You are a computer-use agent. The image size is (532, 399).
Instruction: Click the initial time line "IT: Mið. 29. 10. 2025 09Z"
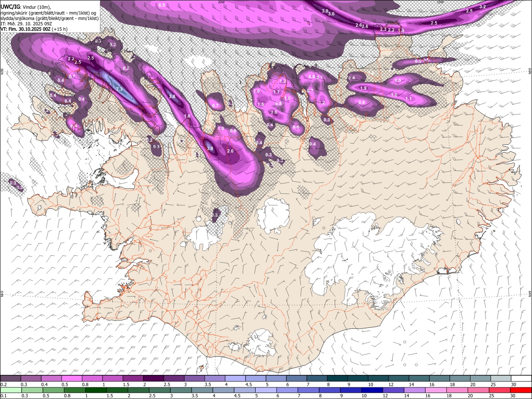[26, 24]
